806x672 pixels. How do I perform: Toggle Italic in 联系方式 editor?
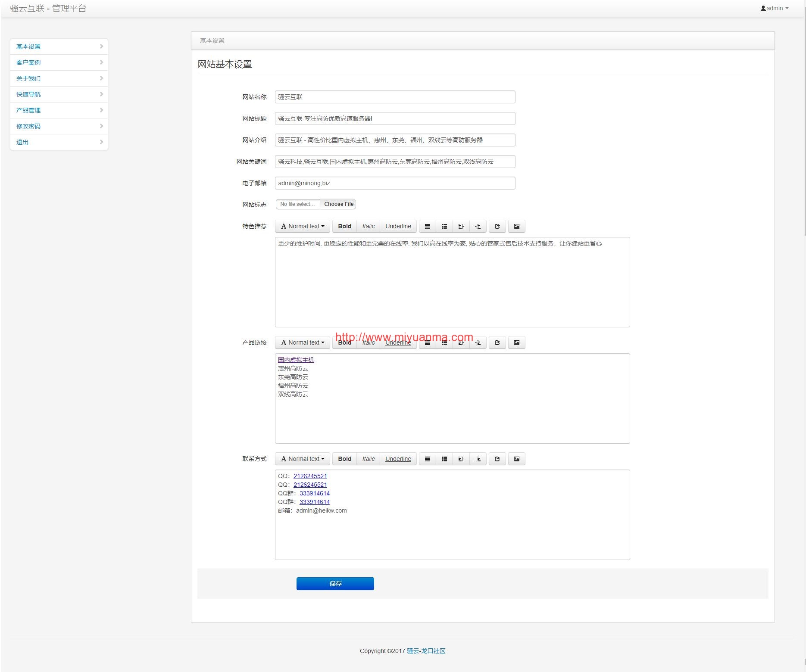click(369, 459)
